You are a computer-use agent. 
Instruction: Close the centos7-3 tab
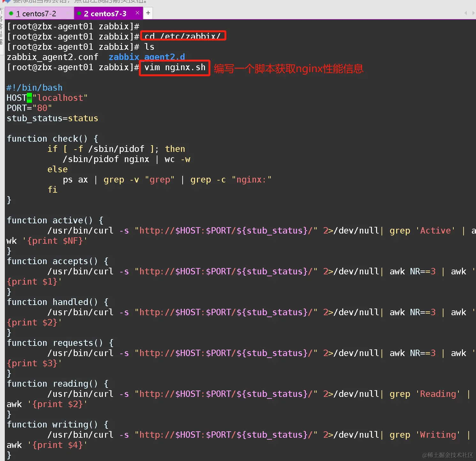137,13
